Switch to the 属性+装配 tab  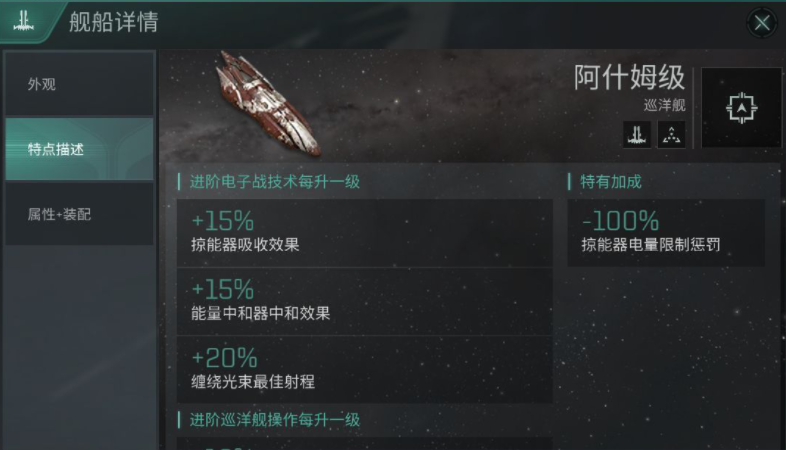pyautogui.click(x=80, y=214)
